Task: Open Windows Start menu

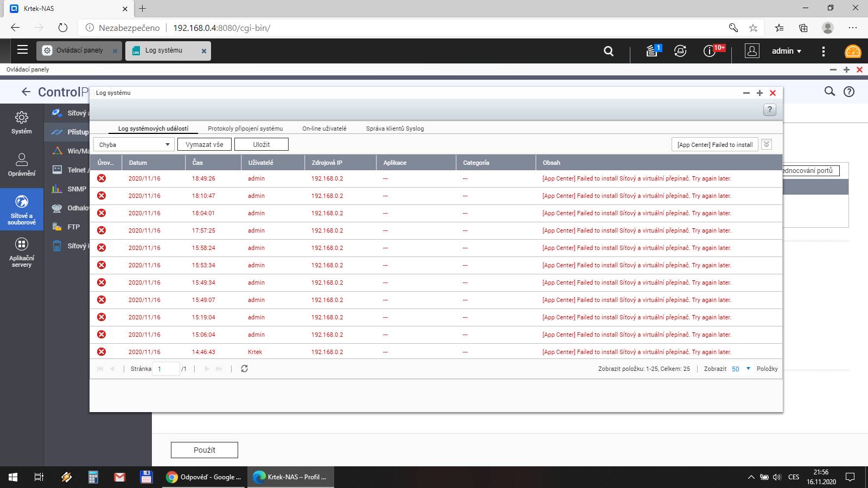Action: [x=13, y=477]
